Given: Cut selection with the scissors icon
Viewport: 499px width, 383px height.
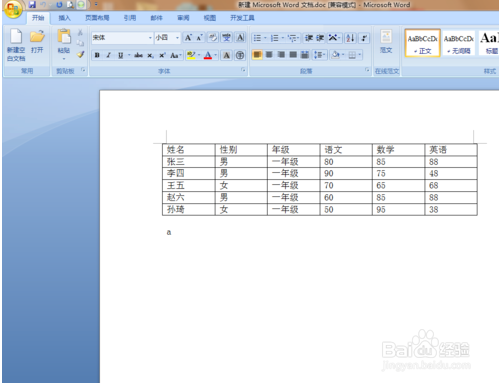Looking at the screenshot, I should (80, 33).
